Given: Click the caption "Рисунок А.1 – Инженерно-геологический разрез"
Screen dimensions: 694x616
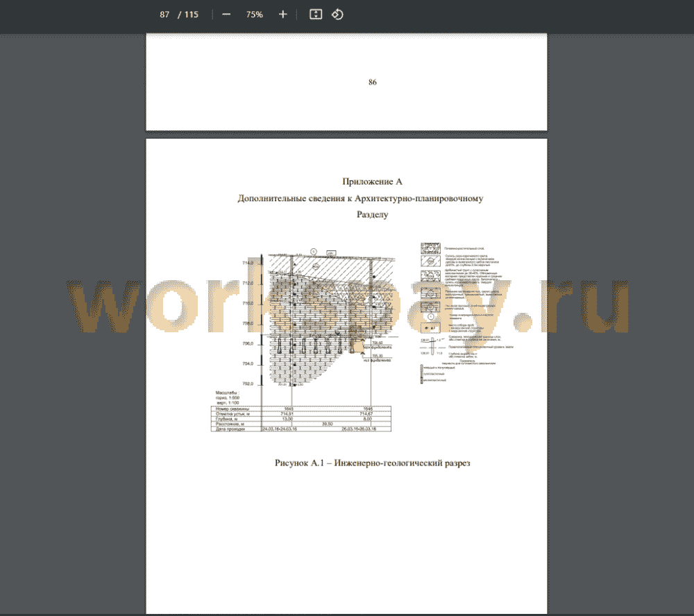Looking at the screenshot, I should pyautogui.click(x=372, y=463).
